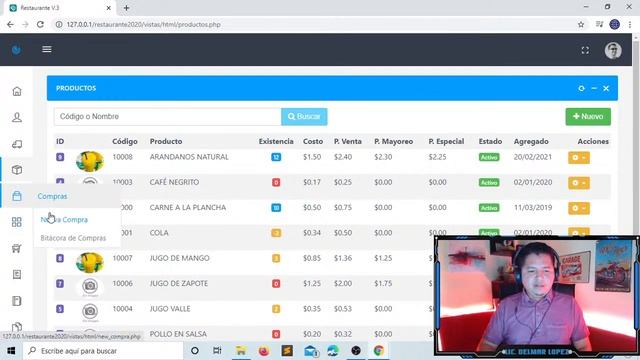The image size is (640, 360).
Task: Open Task View on the taskbar
Action: (x=217, y=351)
